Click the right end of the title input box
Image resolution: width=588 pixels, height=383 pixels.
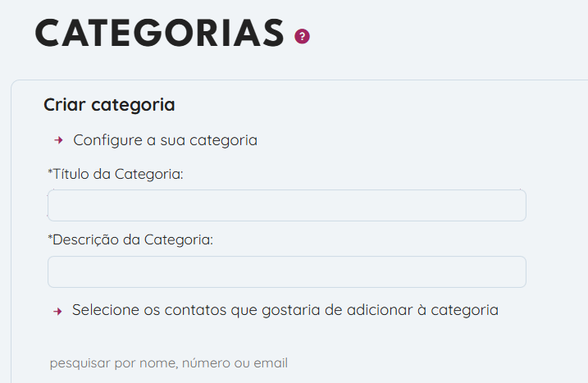click(513, 206)
